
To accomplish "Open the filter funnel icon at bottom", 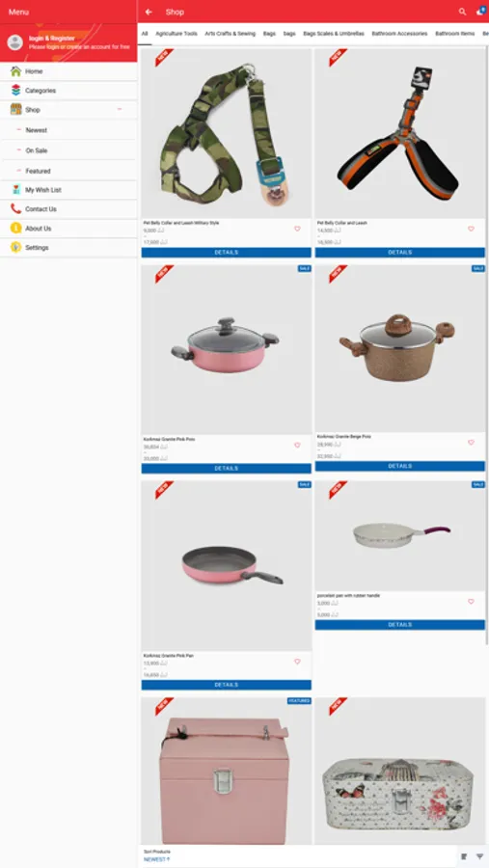I will pyautogui.click(x=479, y=857).
